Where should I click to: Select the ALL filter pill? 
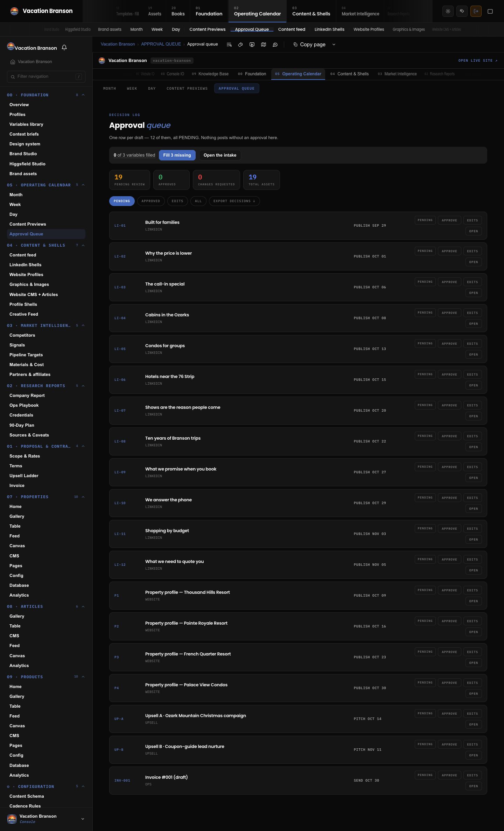(x=198, y=201)
